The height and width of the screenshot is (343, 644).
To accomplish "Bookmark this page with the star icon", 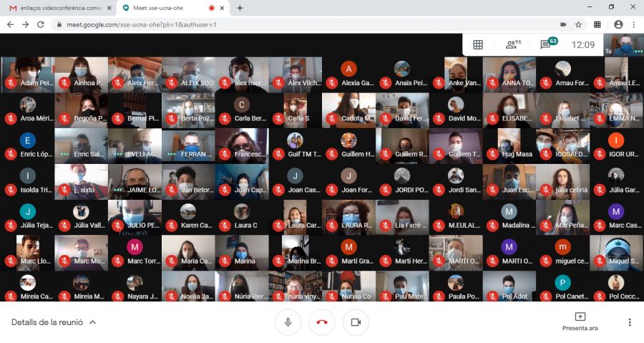I will click(578, 24).
